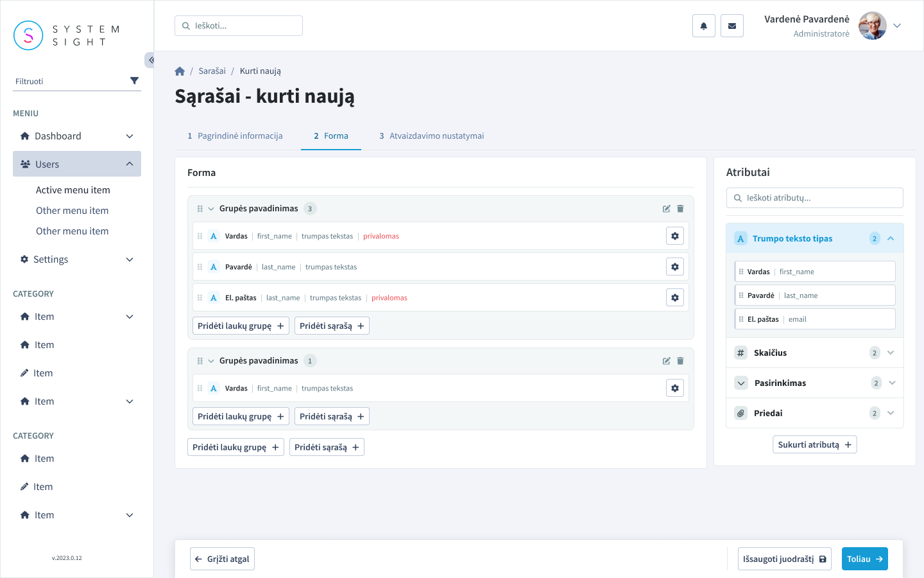Collapse the second Grupės pavadinimas group chevron
The image size is (924, 578).
click(210, 361)
